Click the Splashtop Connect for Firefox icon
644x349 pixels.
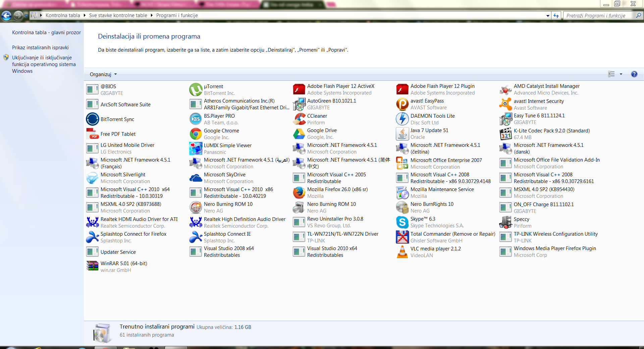tap(92, 237)
